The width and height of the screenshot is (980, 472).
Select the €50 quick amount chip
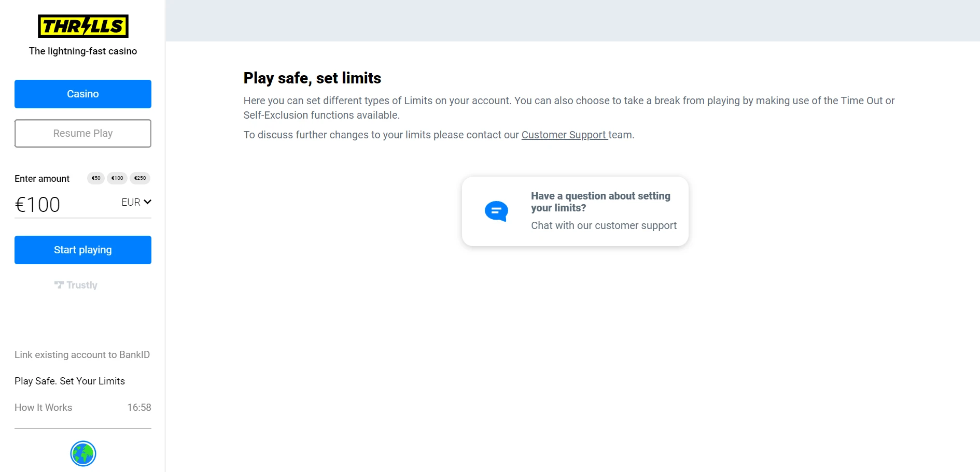[x=96, y=178]
